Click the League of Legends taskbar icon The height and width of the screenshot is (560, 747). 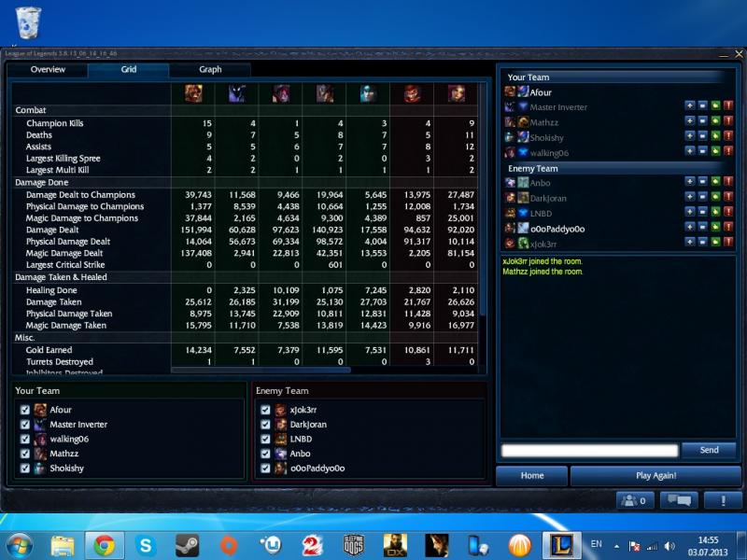tap(562, 545)
